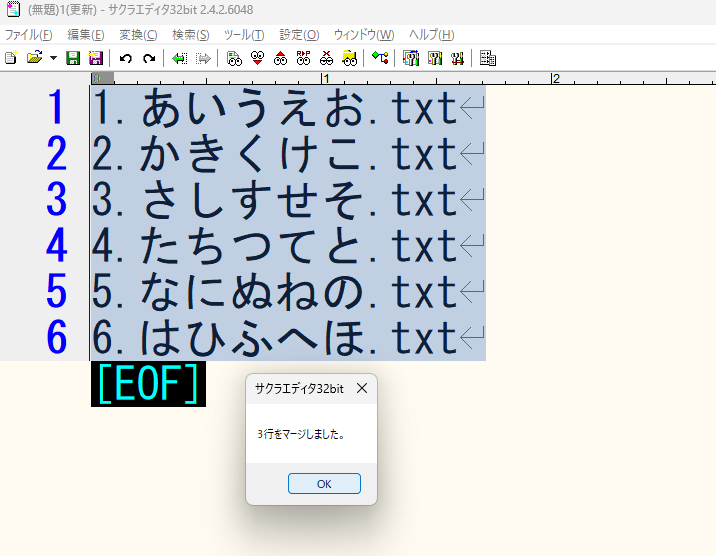Open the command list icon
716x556 pixels.
(x=488, y=58)
